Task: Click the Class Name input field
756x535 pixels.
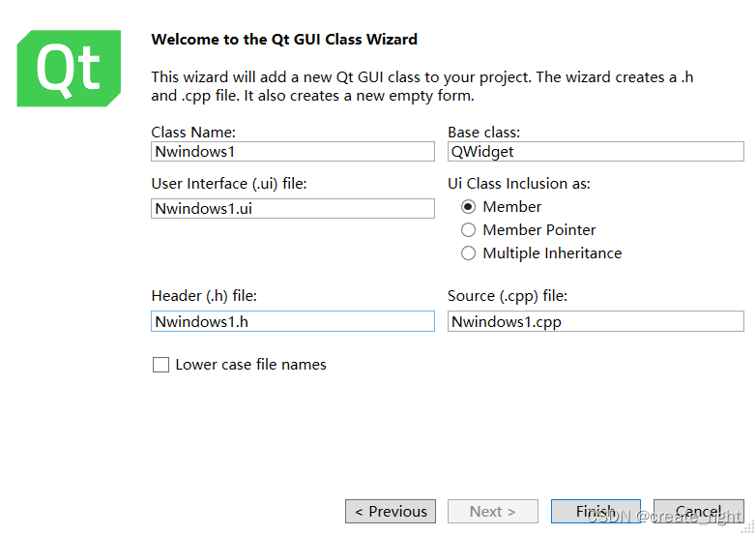Action: tap(293, 152)
